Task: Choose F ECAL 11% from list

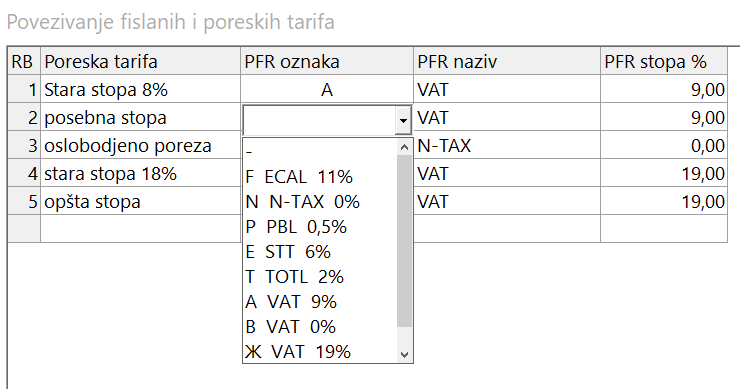Action: pos(321,177)
